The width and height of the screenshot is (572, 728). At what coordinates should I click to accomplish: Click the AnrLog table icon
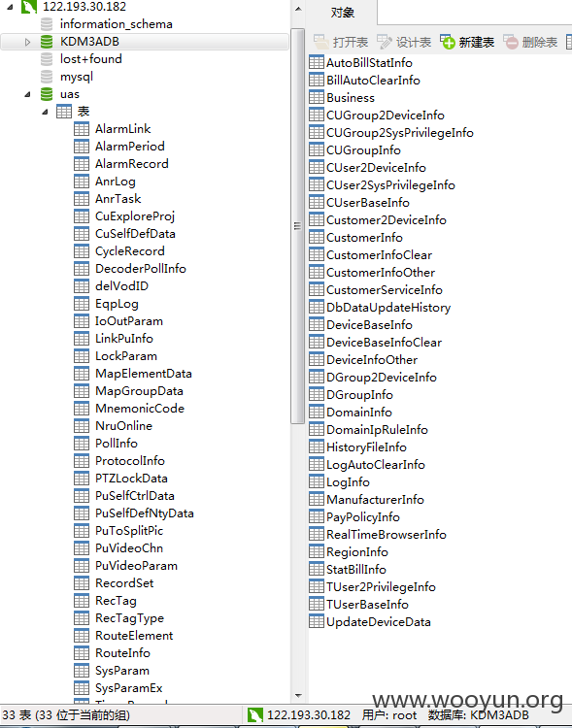pyautogui.click(x=82, y=182)
